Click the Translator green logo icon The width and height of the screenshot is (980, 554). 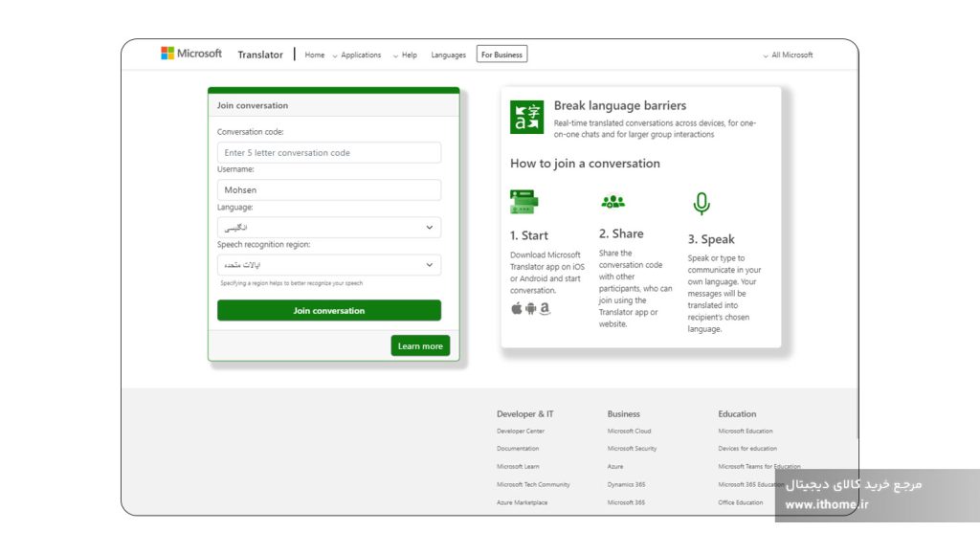527,117
